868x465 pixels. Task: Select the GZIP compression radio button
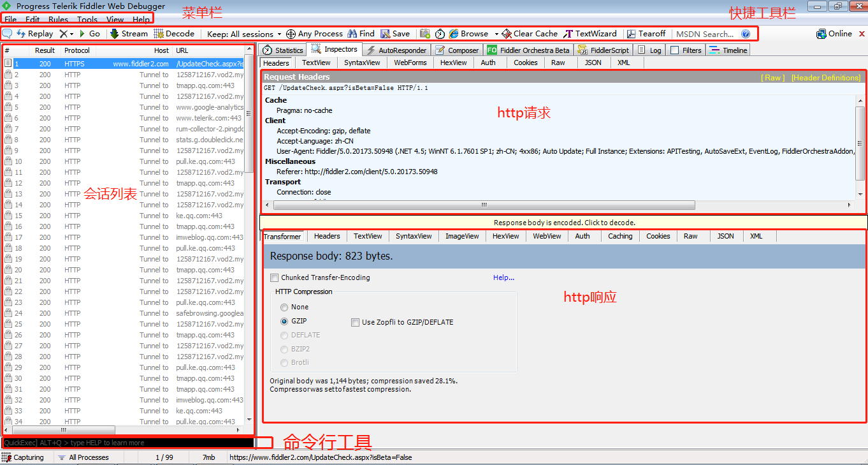point(284,321)
